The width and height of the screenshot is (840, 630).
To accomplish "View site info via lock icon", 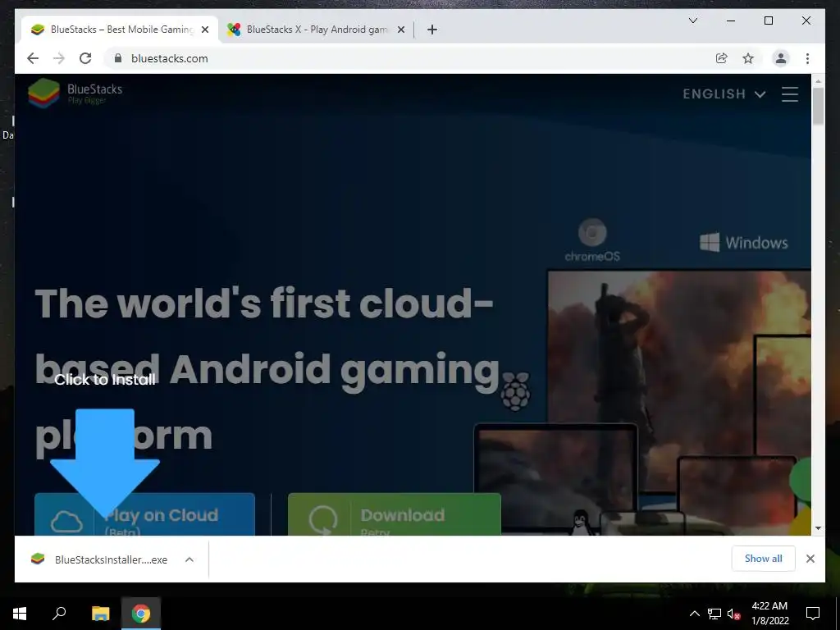I will pos(118,58).
